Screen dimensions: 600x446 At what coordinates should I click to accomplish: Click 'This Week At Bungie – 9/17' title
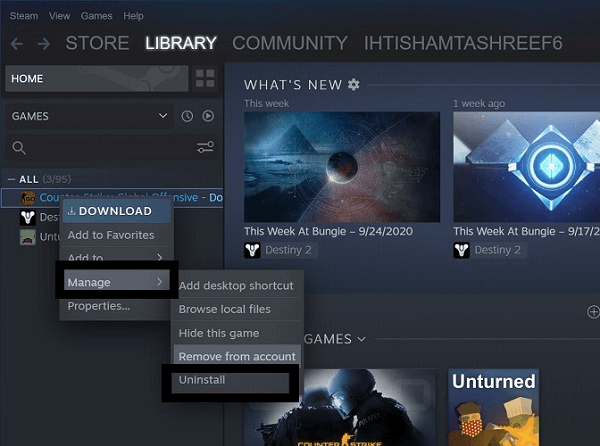tap(527, 231)
